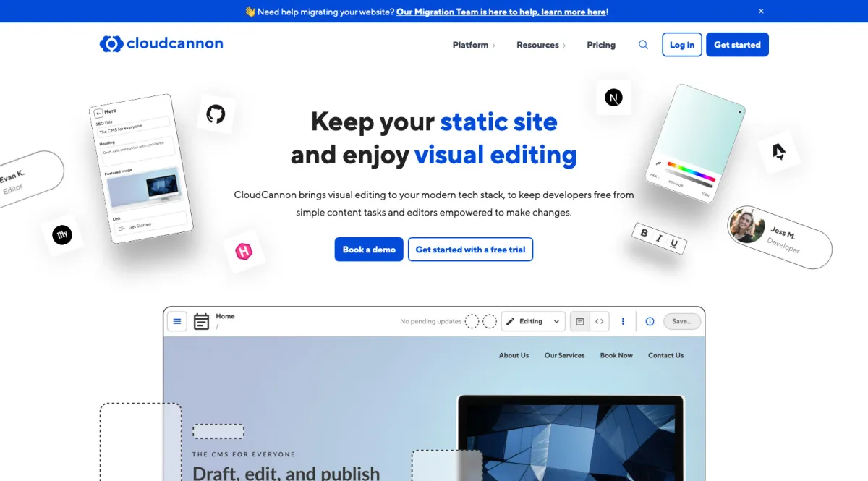Click the Next.js logo icon
Image resolution: width=868 pixels, height=481 pixels.
[x=613, y=98]
